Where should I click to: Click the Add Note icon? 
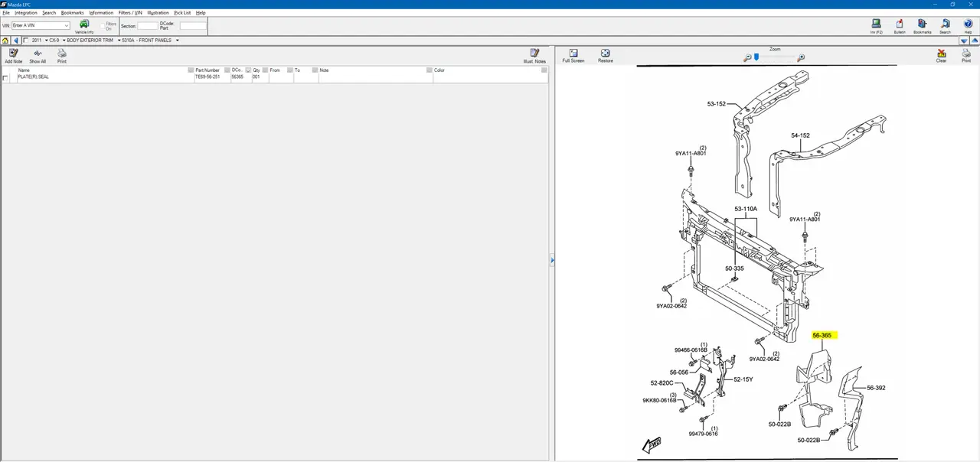coord(13,54)
